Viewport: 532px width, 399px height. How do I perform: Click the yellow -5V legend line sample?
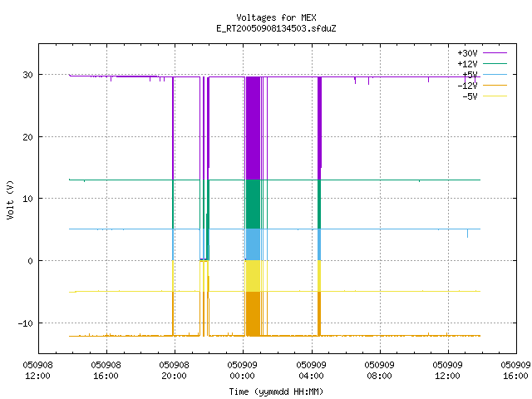(x=495, y=96)
